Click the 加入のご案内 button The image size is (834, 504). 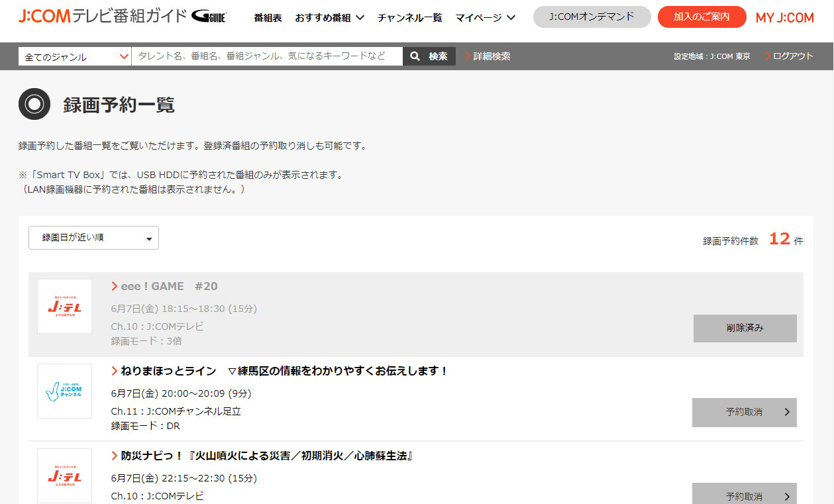tap(702, 17)
